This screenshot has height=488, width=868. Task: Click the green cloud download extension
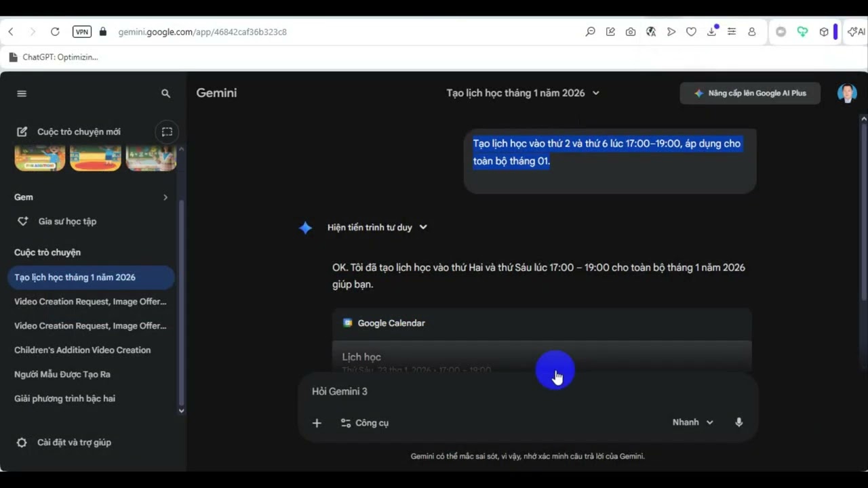[803, 32]
